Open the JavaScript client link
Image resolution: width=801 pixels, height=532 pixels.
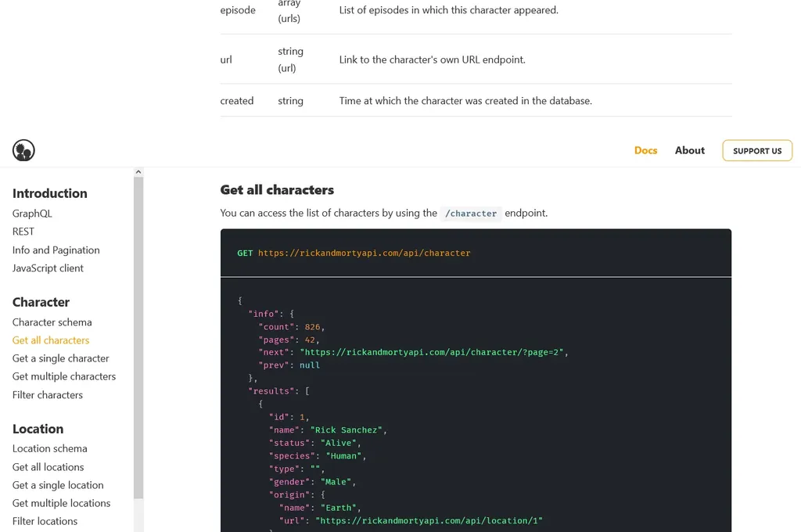[48, 268]
